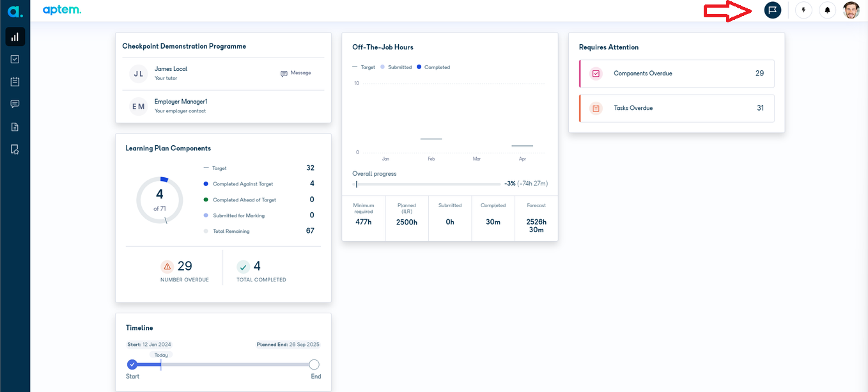Click the Tasks Overdue orange icon
The image size is (868, 392).
pyautogui.click(x=596, y=108)
